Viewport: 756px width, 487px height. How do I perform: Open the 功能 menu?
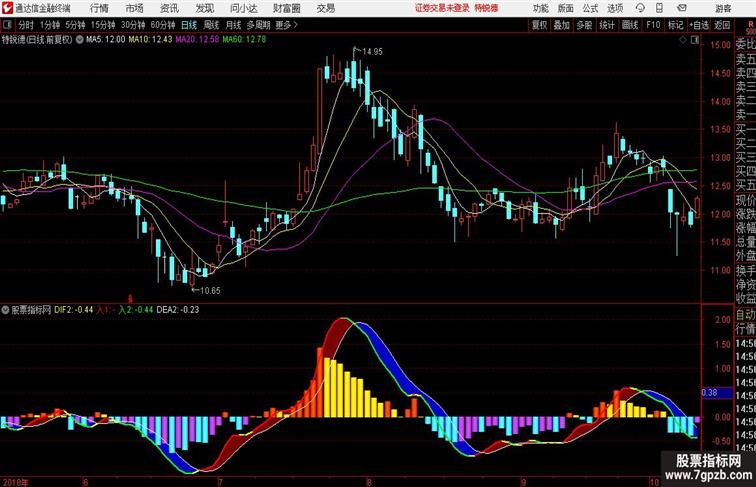click(x=540, y=8)
